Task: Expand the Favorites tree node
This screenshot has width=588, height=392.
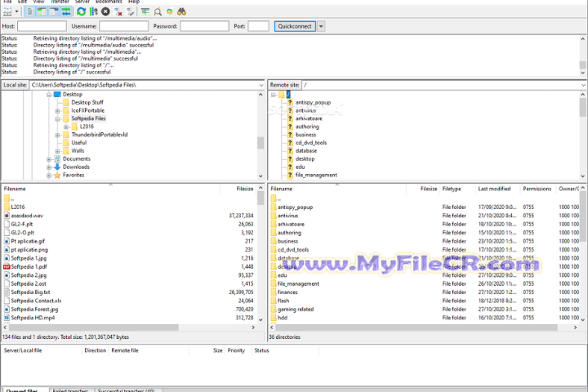Action: (49, 176)
